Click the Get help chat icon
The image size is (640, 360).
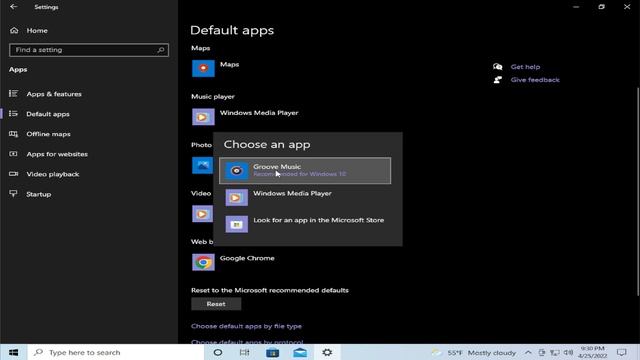[x=498, y=67]
